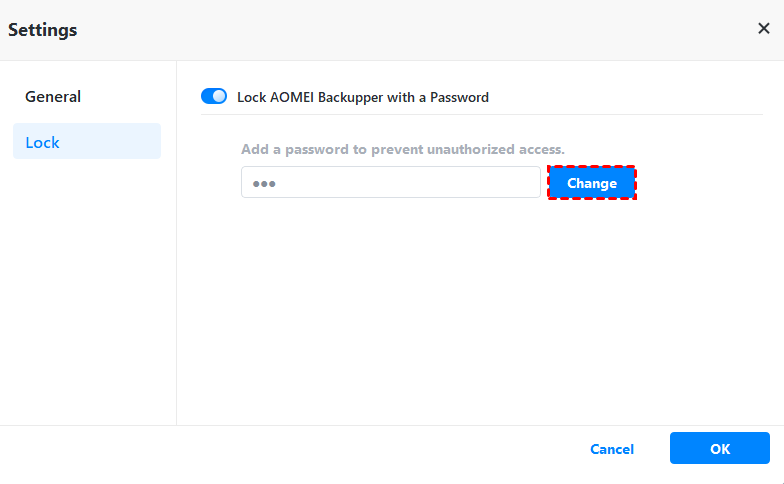784x484 pixels.
Task: Click the blue lock toggle knob
Action: [220, 97]
